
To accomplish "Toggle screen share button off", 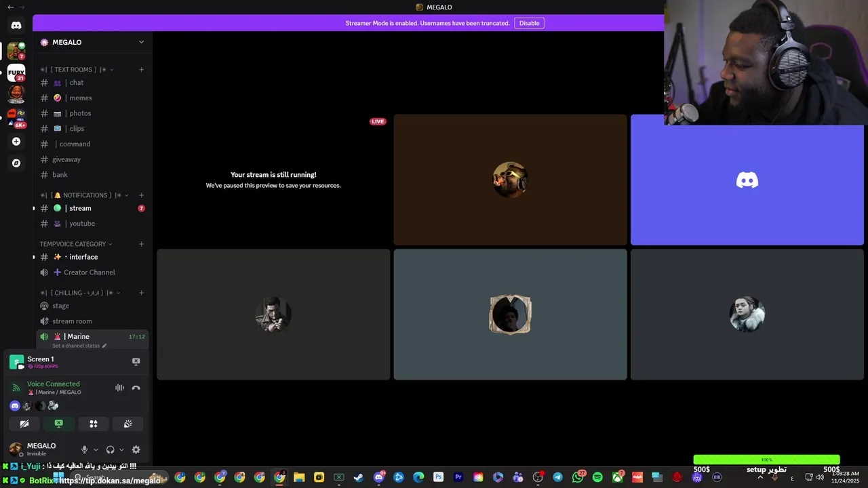I will click(59, 424).
